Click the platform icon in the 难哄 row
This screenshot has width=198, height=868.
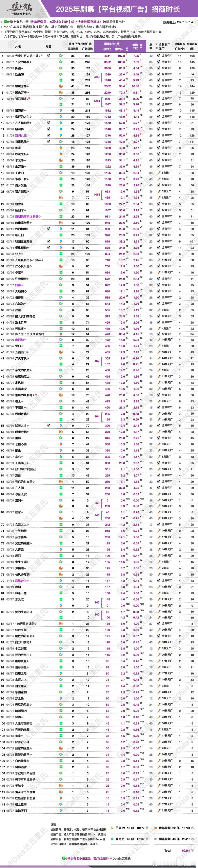coord(61,148)
